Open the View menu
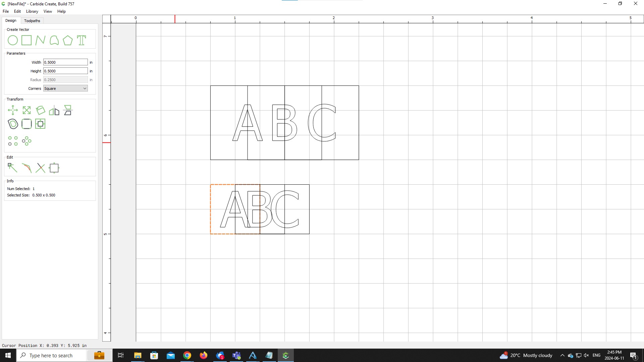The height and width of the screenshot is (362, 644). point(48,11)
